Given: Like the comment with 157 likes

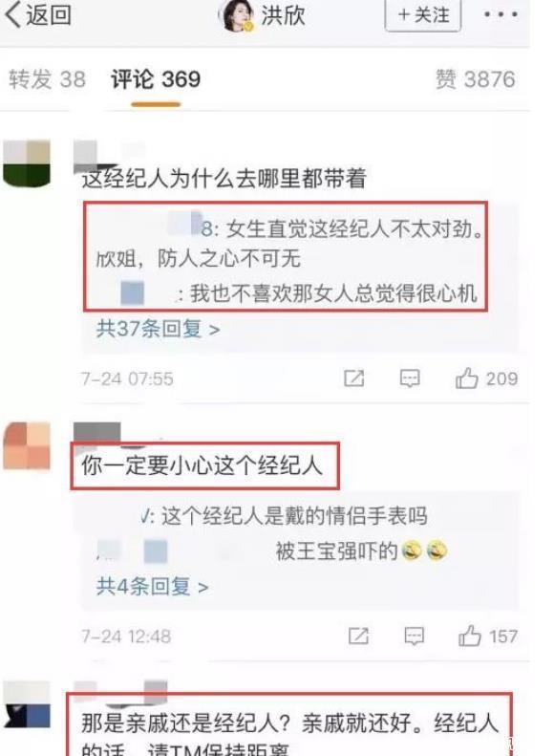Looking at the screenshot, I should pyautogui.click(x=488, y=636).
